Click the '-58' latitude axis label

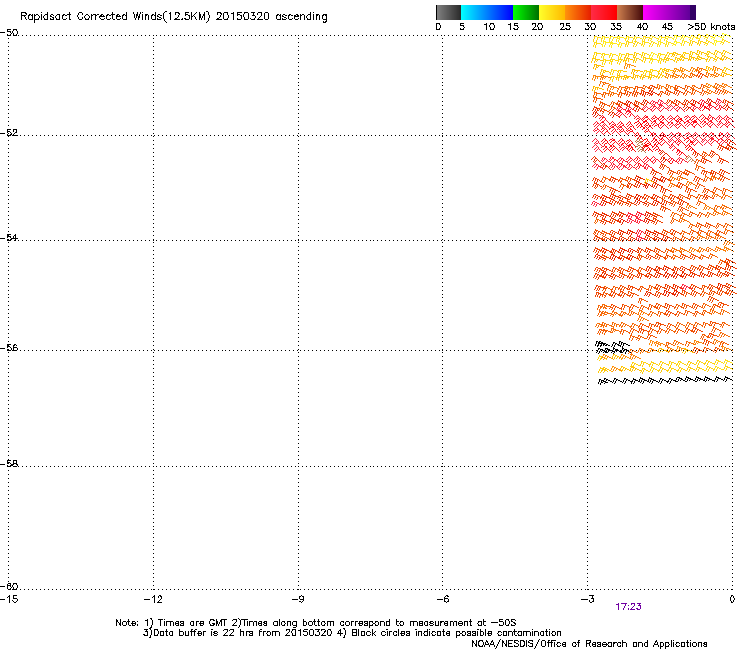coord(9,464)
